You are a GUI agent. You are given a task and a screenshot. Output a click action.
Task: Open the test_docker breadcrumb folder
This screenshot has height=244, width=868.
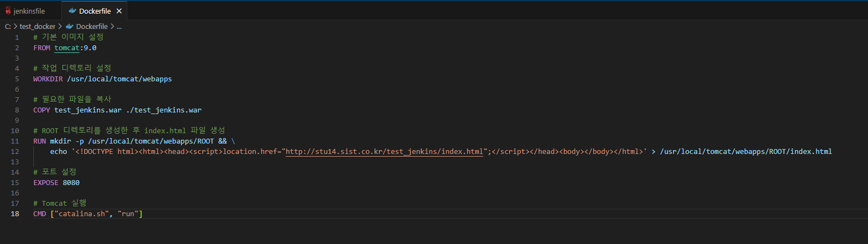coord(37,26)
